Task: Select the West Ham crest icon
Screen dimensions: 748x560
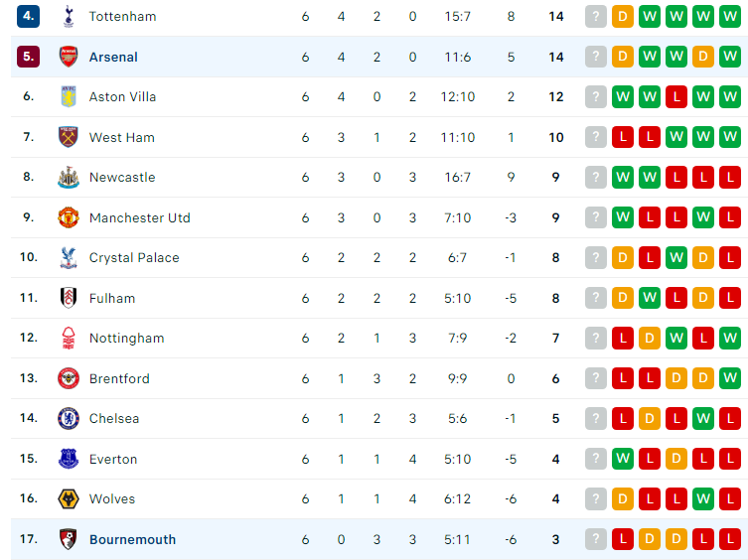Action: pos(69,137)
